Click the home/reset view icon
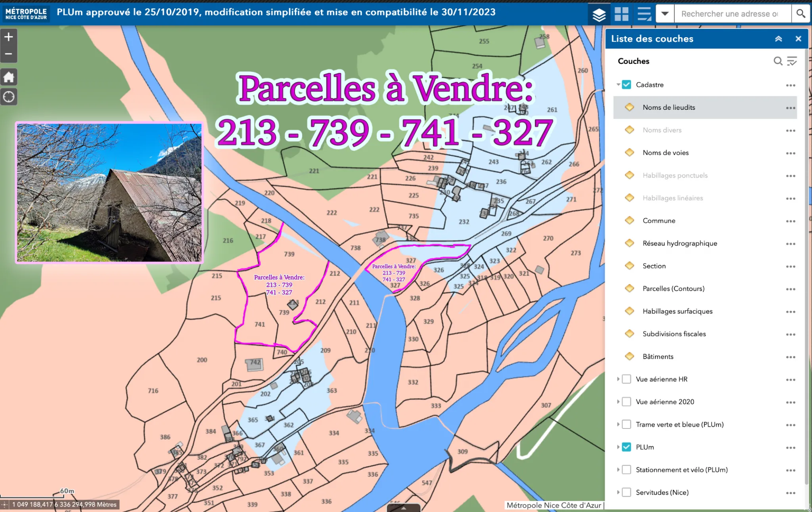This screenshot has width=812, height=512. 9,77
